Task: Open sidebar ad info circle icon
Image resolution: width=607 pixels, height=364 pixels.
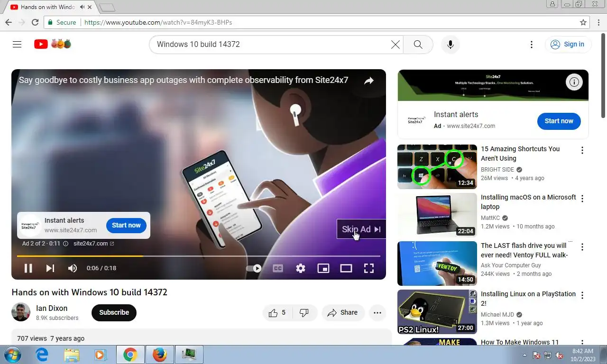Action: [574, 82]
